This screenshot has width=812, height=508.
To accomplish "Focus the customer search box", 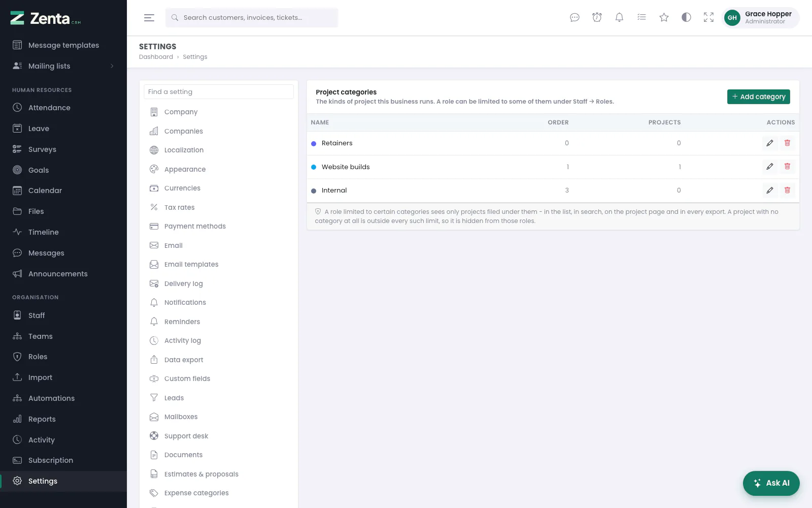I will click(252, 18).
